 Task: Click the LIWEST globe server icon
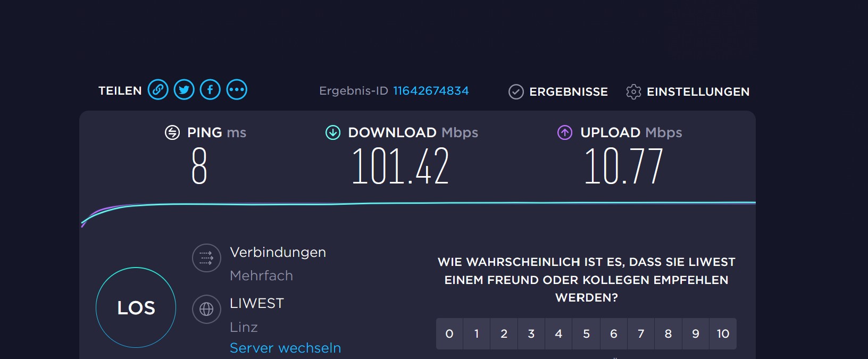pos(206,309)
